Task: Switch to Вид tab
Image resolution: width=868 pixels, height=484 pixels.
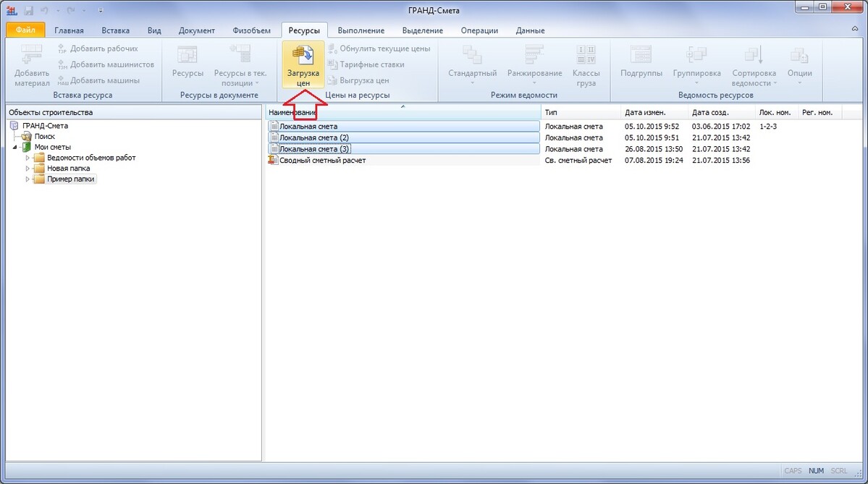Action: [154, 30]
